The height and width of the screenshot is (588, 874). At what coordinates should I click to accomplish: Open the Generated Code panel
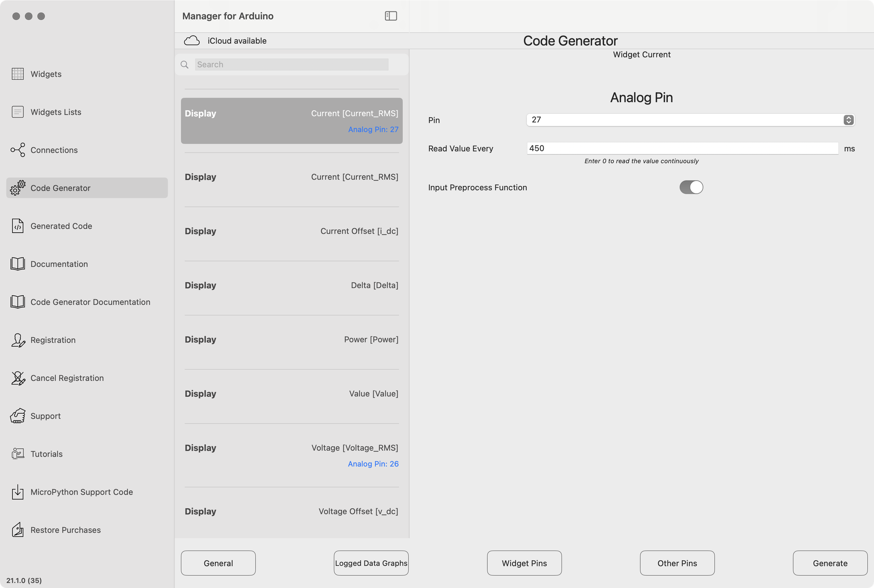click(x=61, y=226)
